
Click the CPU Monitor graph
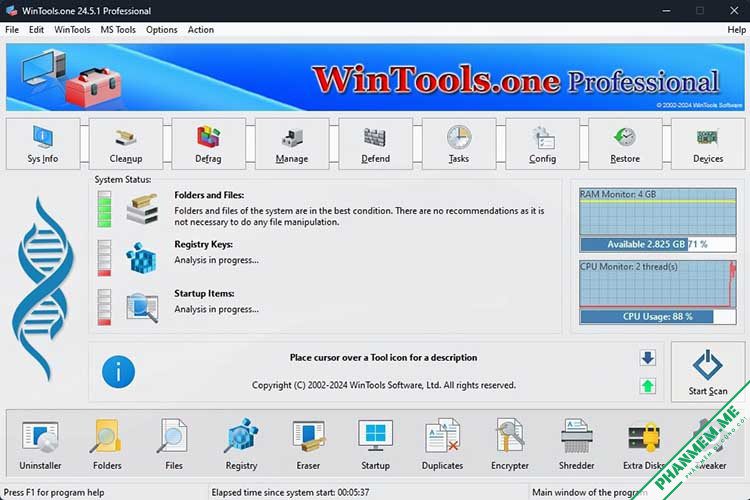[x=658, y=284]
